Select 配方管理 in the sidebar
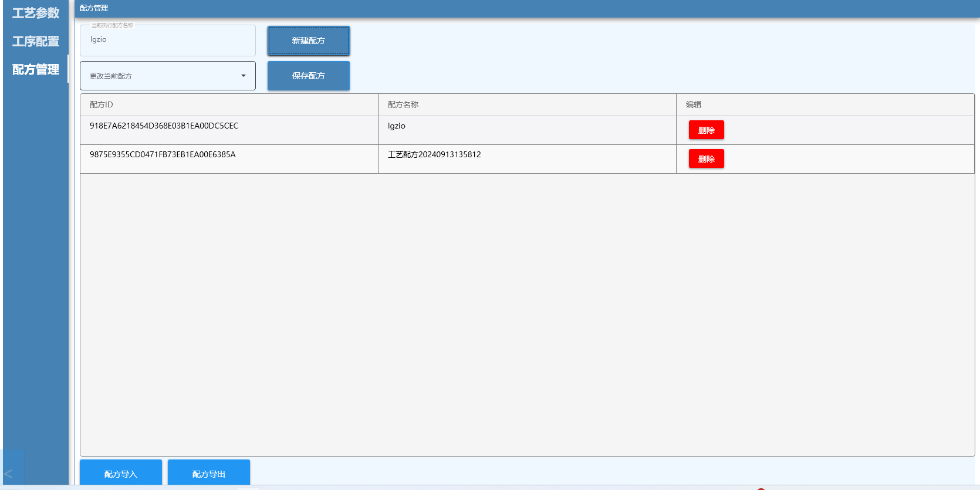Image resolution: width=980 pixels, height=490 pixels. pyautogui.click(x=36, y=69)
